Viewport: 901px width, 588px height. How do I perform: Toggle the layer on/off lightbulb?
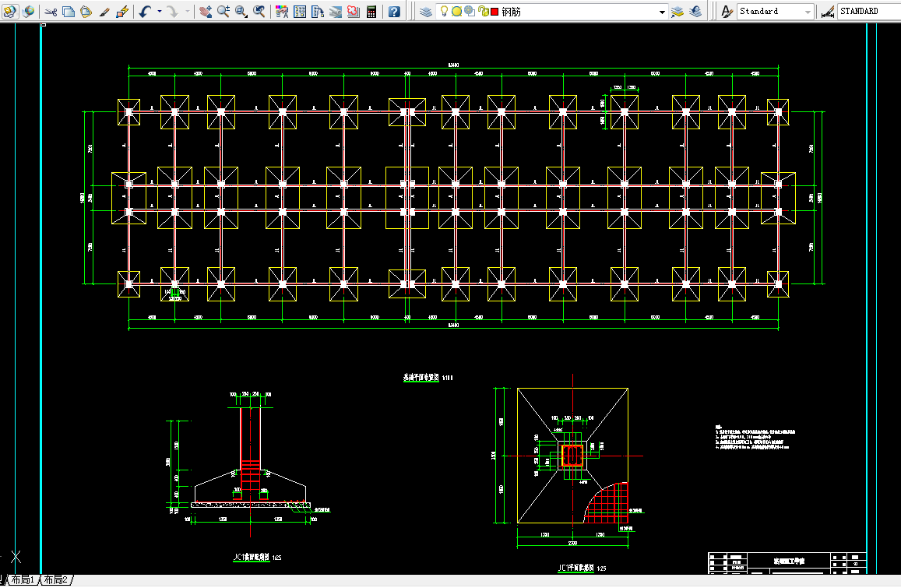(x=444, y=11)
